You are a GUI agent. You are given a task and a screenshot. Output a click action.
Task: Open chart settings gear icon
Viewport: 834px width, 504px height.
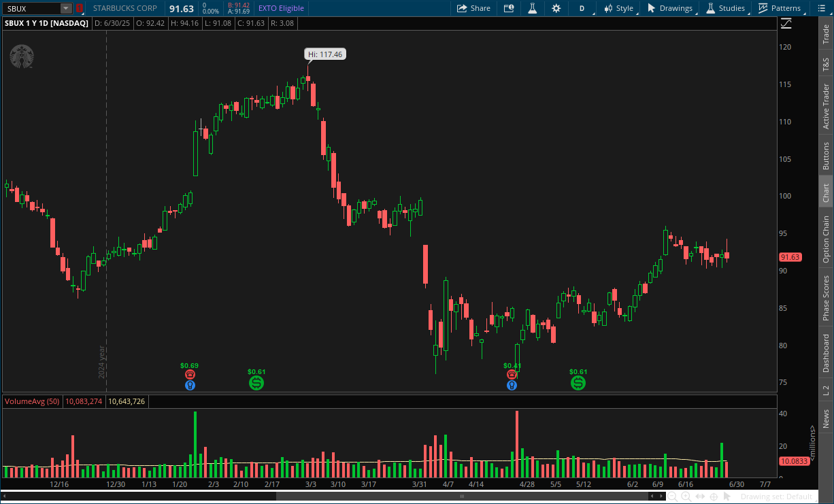pos(556,8)
